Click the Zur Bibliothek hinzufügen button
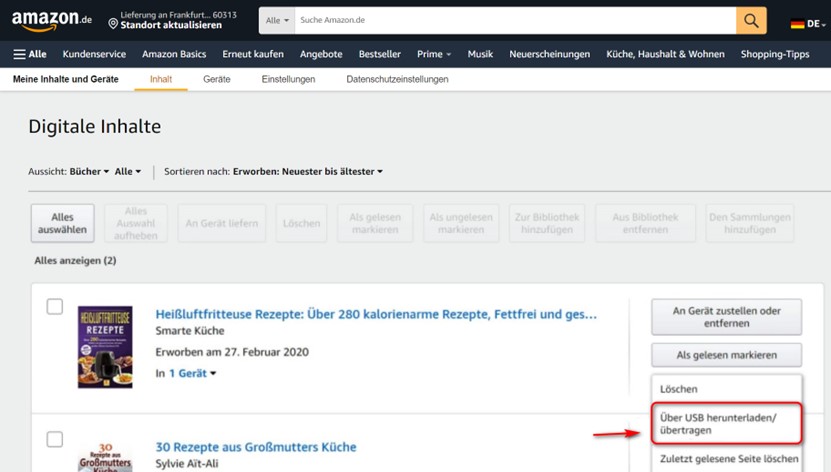Image resolution: width=831 pixels, height=472 pixels. [547, 223]
